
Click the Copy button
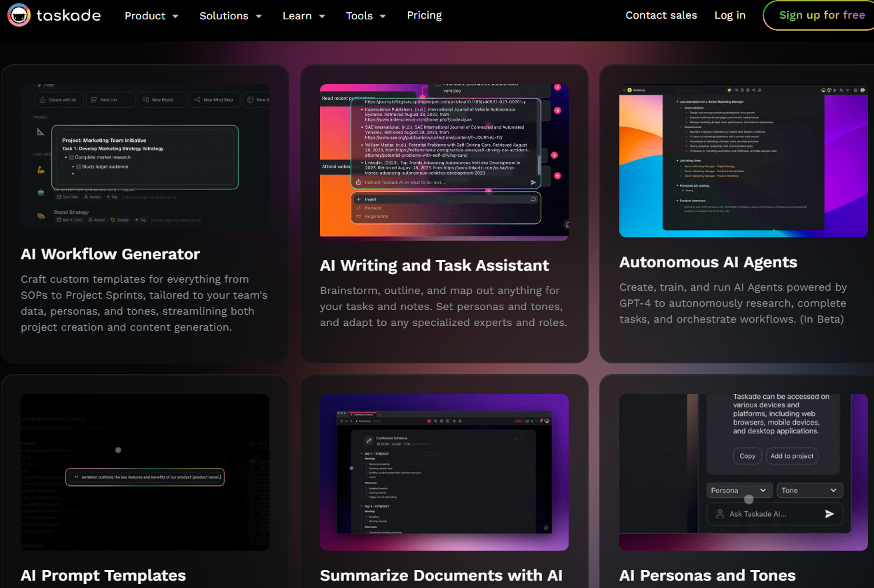[x=747, y=456]
